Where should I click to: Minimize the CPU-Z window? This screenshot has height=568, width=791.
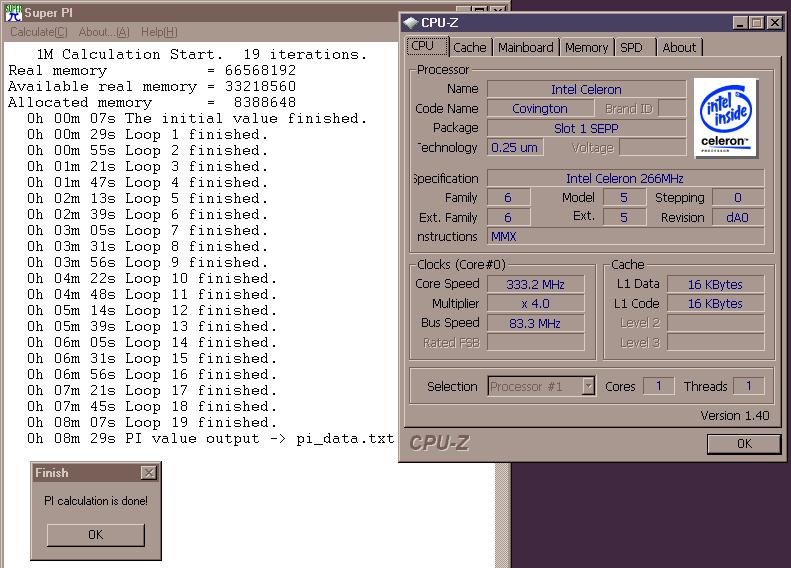tap(740, 23)
